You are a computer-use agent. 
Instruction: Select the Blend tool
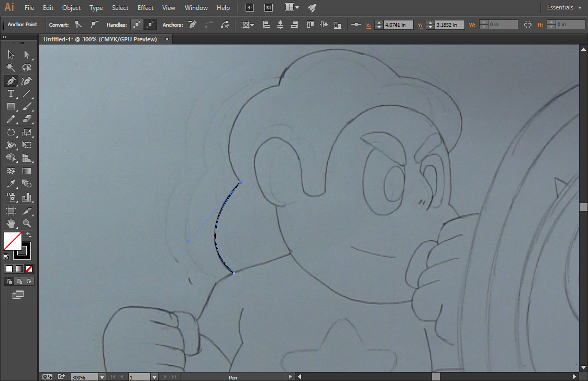click(x=27, y=184)
